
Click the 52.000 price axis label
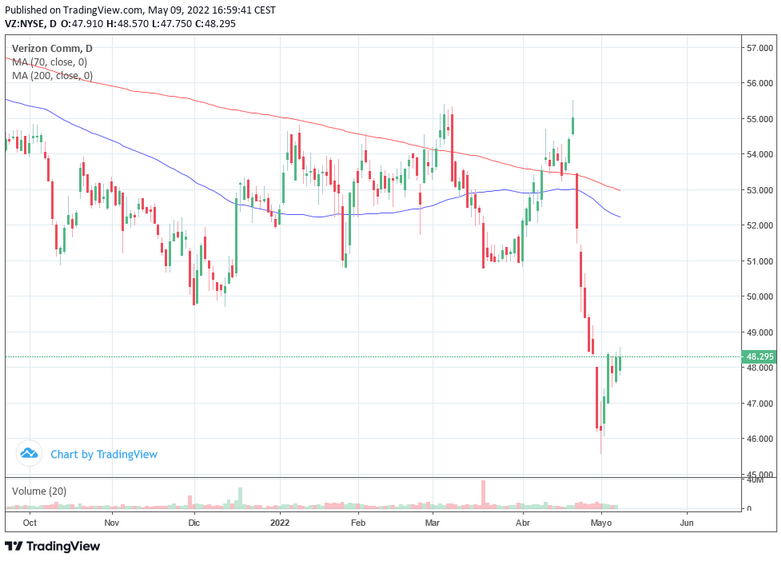coord(760,226)
